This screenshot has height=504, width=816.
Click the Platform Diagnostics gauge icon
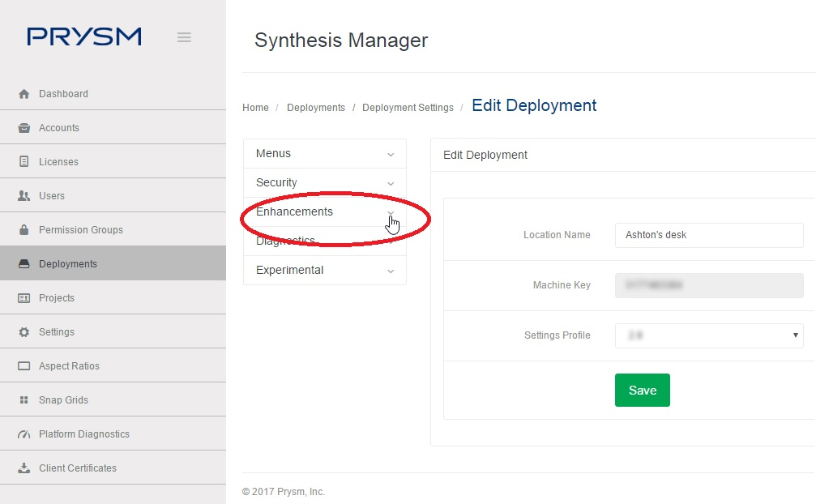point(24,434)
